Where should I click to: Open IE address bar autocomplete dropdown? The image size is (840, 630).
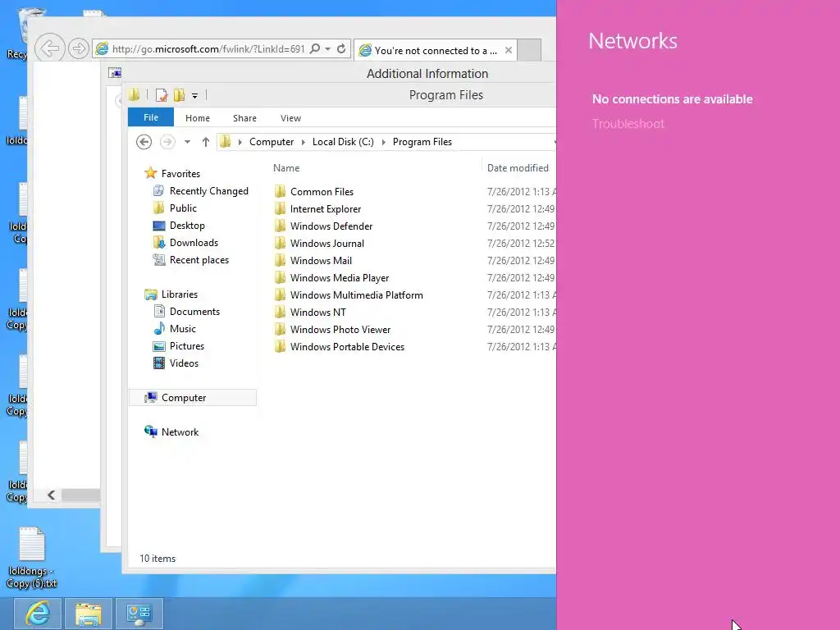point(327,49)
